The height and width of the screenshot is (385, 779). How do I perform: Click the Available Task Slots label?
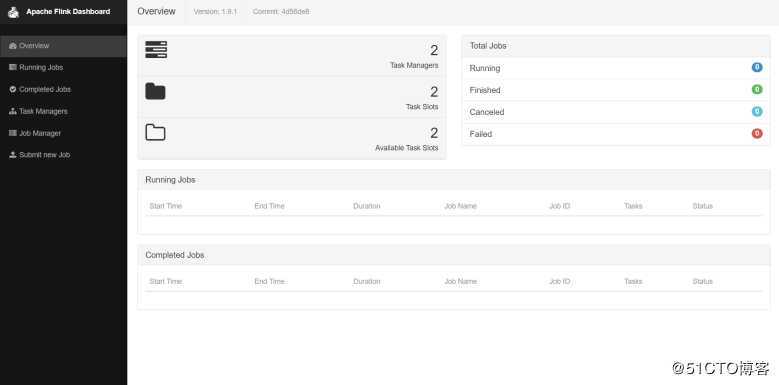click(407, 148)
